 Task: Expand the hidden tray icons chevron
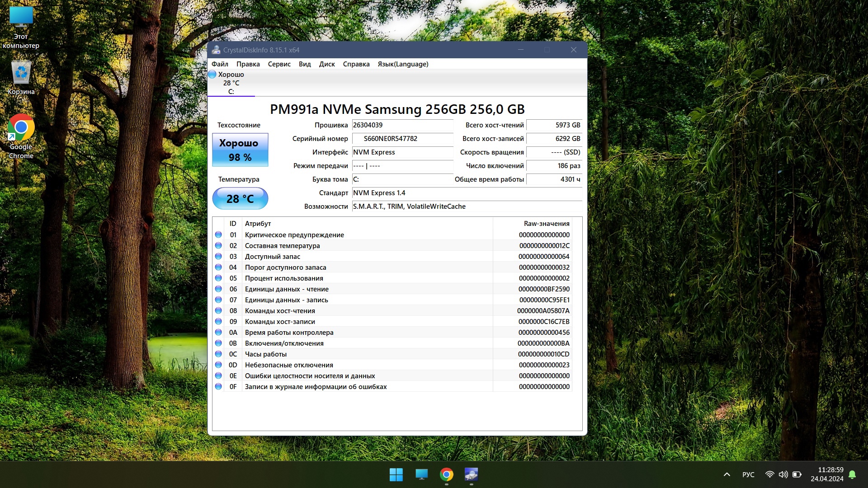pyautogui.click(x=727, y=474)
